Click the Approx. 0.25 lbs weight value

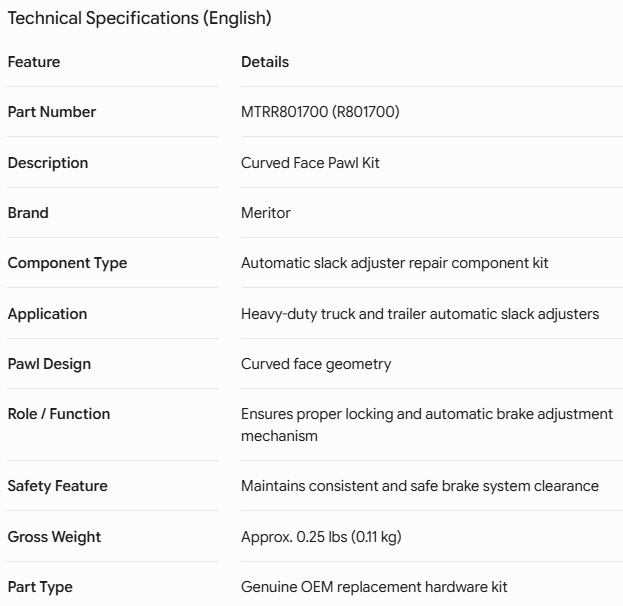(x=321, y=537)
